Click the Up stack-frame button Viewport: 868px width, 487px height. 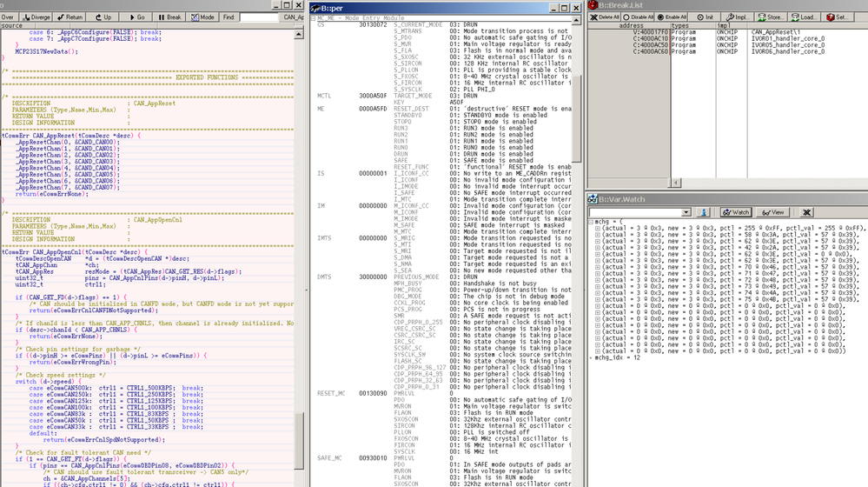(x=103, y=17)
